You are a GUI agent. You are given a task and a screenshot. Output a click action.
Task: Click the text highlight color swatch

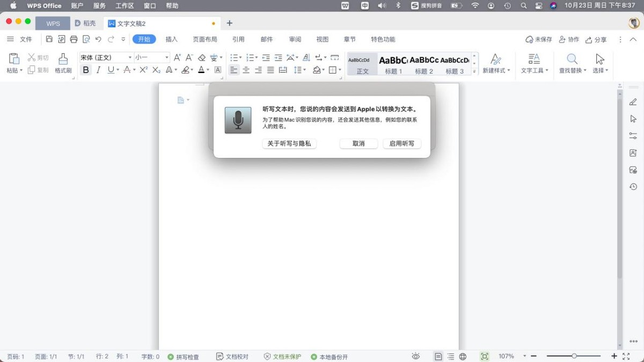tap(185, 70)
